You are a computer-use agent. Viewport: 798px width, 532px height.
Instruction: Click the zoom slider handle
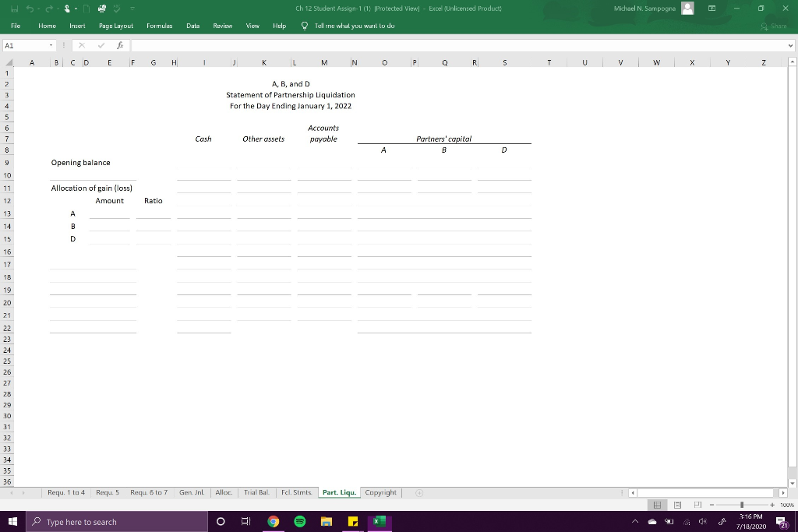(x=742, y=505)
